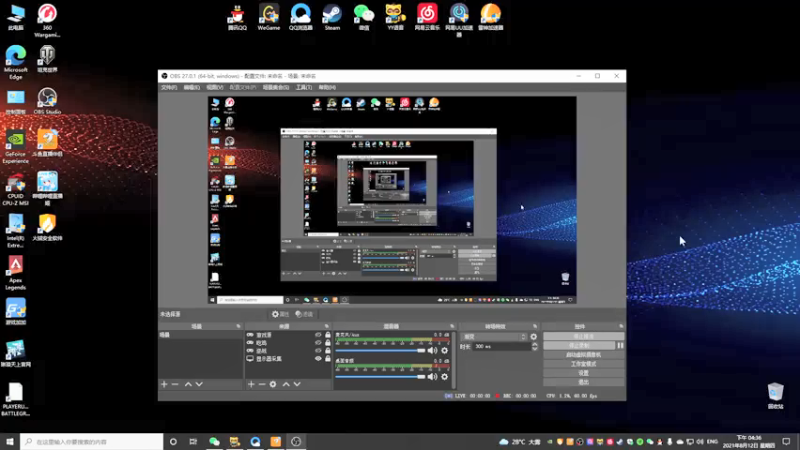This screenshot has height=450, width=800.
Task: Mute the 桌面音频 mixer channel
Action: (x=432, y=377)
